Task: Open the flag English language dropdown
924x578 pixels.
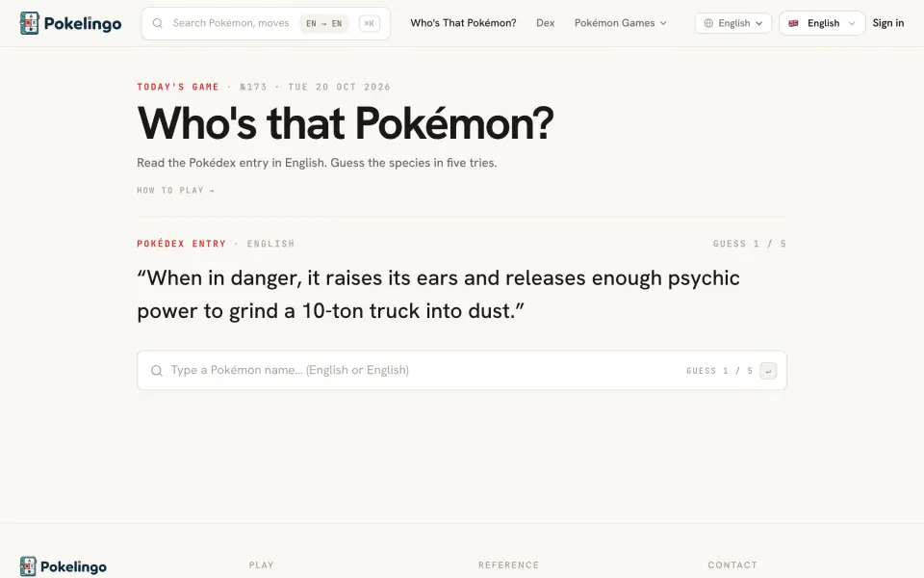Action: pyautogui.click(x=822, y=23)
